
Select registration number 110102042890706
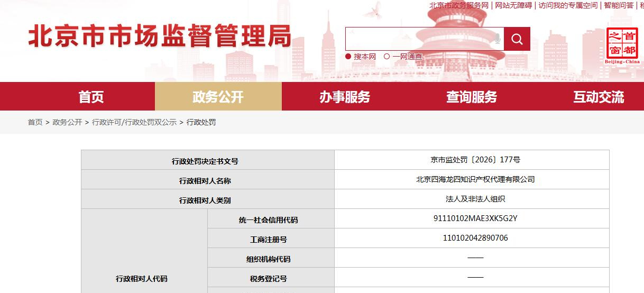pyautogui.click(x=475, y=238)
